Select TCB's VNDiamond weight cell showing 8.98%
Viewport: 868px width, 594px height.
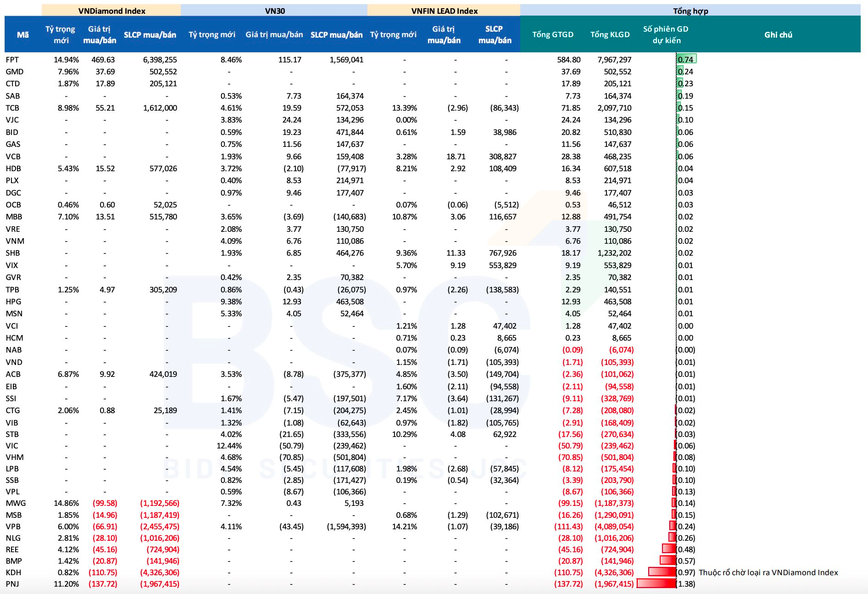tap(67, 108)
